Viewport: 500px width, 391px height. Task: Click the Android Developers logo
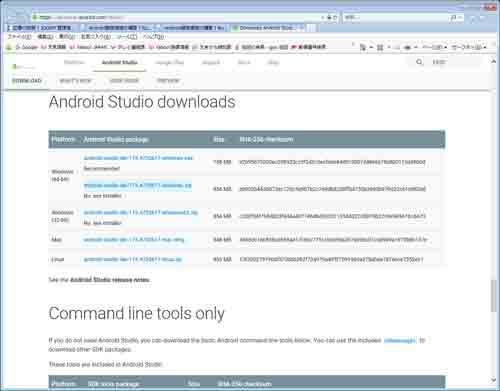coord(23,66)
